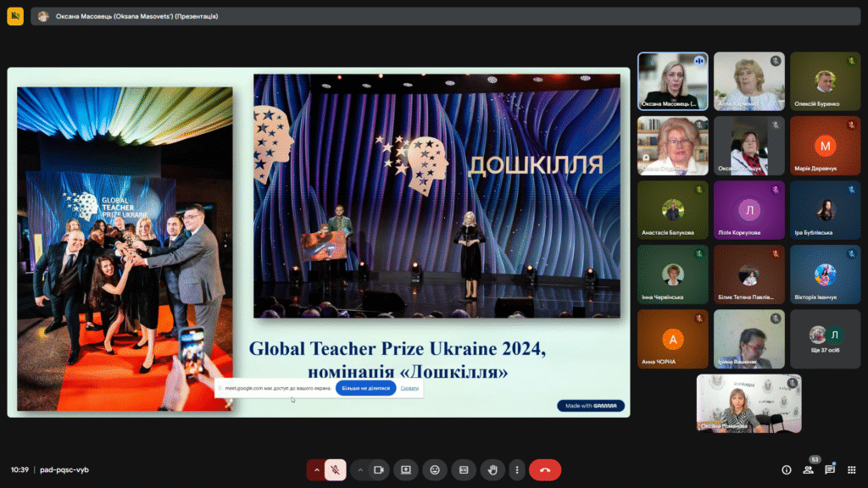Open the emoji reactions picker
Screen dimensions: 868x488
coord(435,469)
